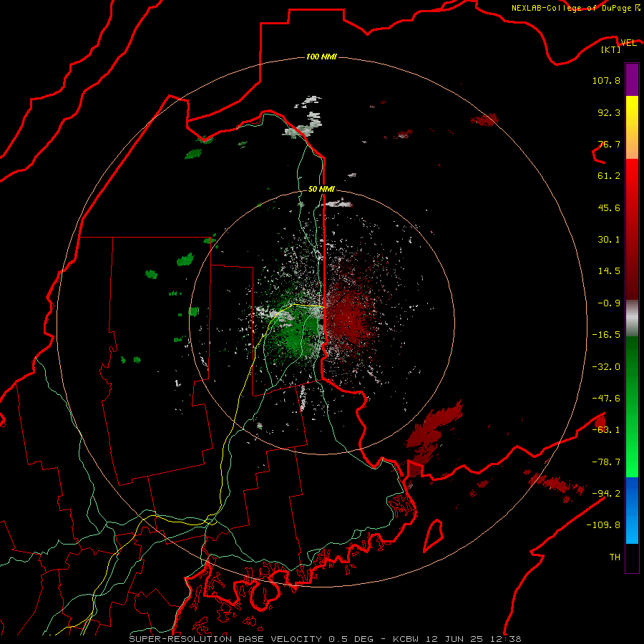Click the 100 NMI range ring label
The image size is (644, 644).
coord(321,57)
